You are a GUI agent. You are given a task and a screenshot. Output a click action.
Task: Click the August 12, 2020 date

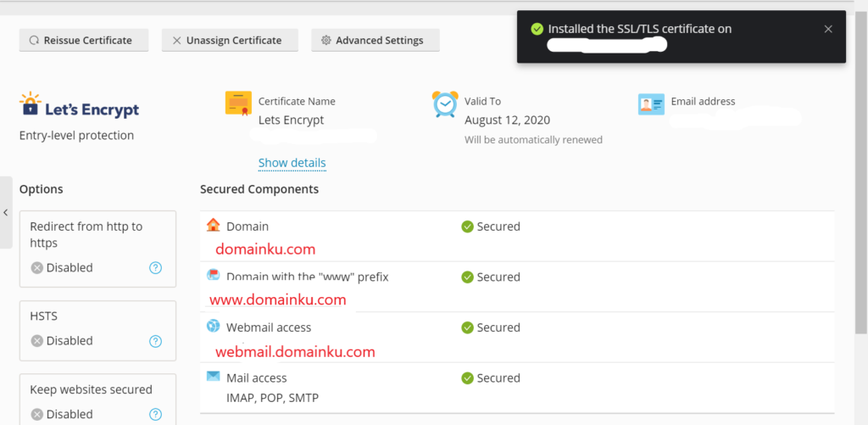(x=508, y=120)
